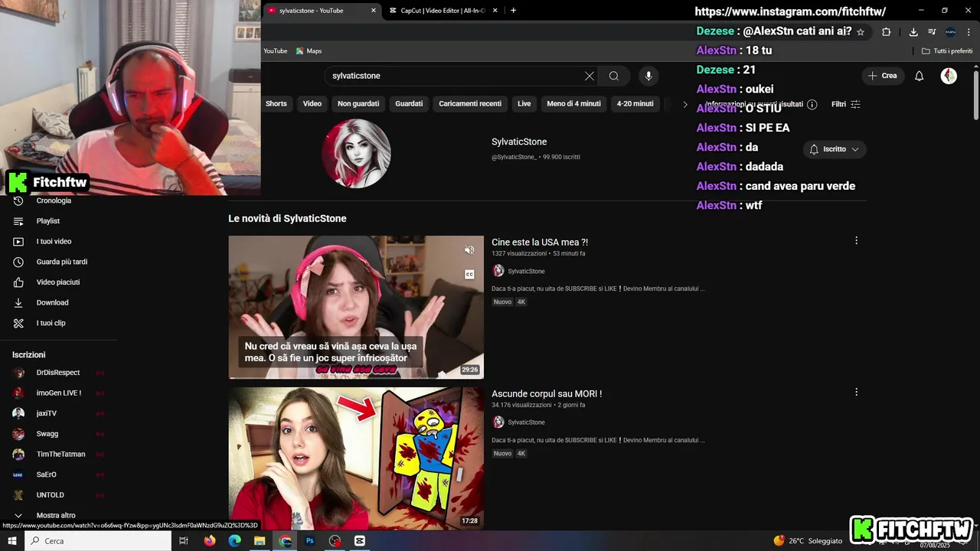Toggle captions CC on the first video preview
The height and width of the screenshot is (551, 980).
pyautogui.click(x=469, y=274)
